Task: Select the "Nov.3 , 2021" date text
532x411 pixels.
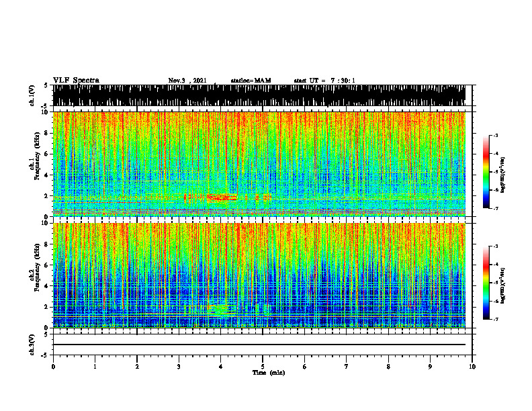Action: coord(187,81)
